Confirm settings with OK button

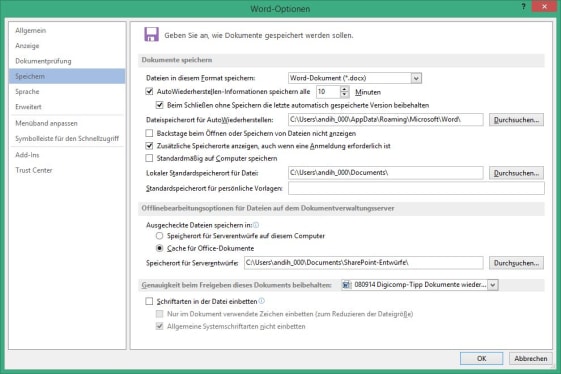pos(481,358)
